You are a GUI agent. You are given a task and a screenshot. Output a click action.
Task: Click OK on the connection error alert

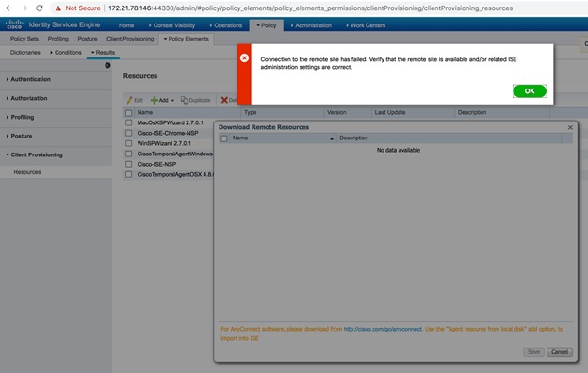pyautogui.click(x=530, y=91)
